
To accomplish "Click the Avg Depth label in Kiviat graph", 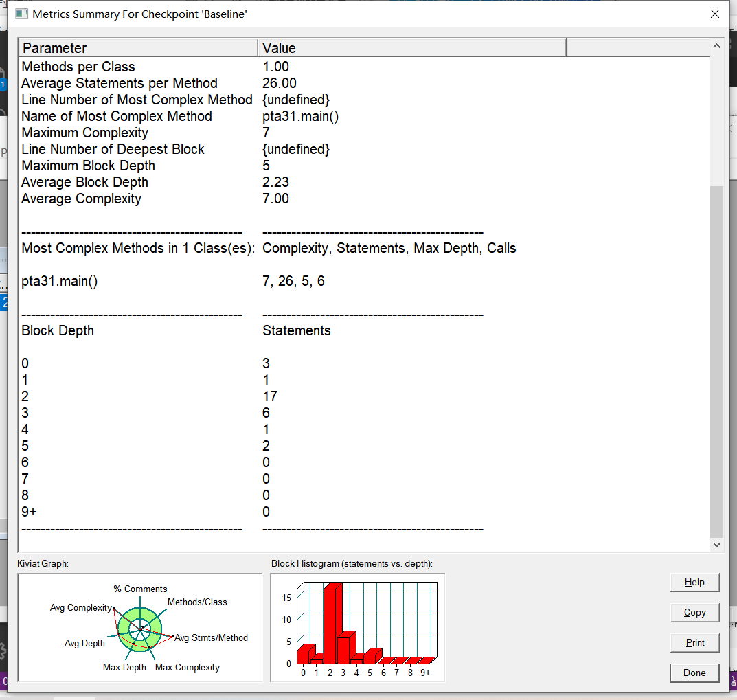I will (84, 643).
